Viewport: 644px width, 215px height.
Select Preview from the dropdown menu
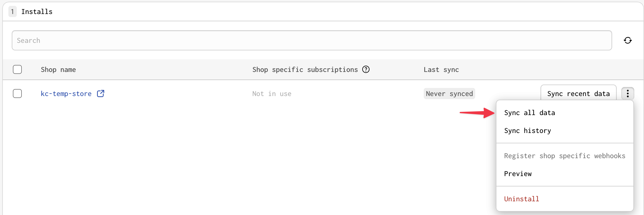click(x=518, y=174)
